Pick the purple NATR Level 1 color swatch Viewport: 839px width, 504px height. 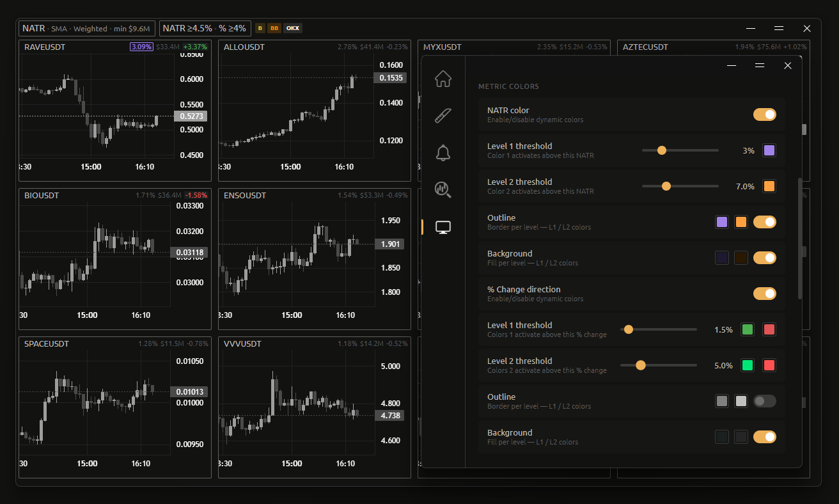(769, 150)
